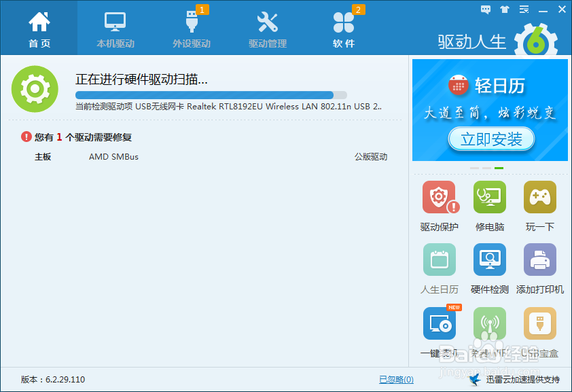Select the first banner page indicator

click(474, 168)
